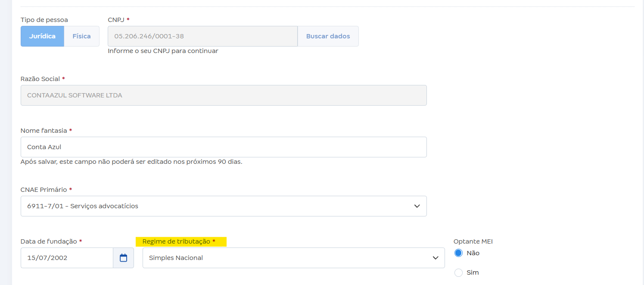Viewport: 644px width, 285px height.
Task: Click the 'Tipo de pessoa' label
Action: point(44,20)
